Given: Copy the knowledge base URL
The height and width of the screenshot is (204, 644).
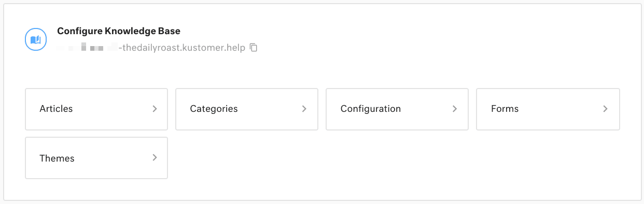Looking at the screenshot, I should click(254, 48).
